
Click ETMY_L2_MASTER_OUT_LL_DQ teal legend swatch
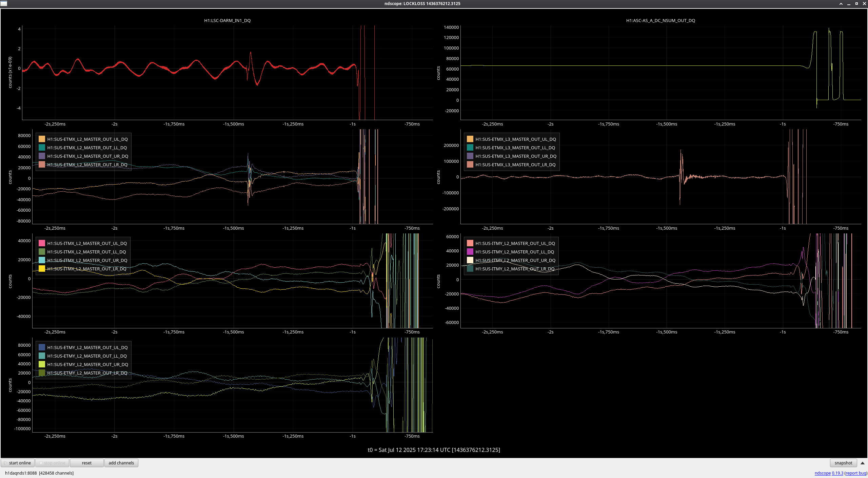point(42,356)
